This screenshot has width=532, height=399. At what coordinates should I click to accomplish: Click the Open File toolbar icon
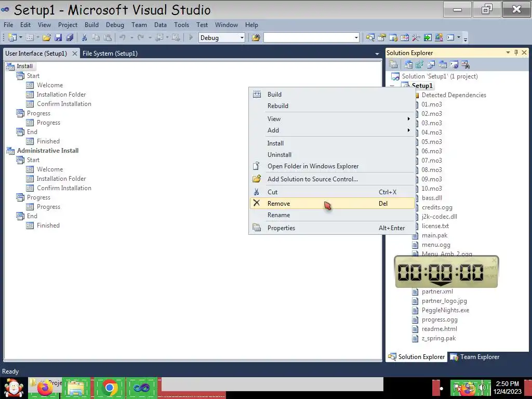pos(46,37)
